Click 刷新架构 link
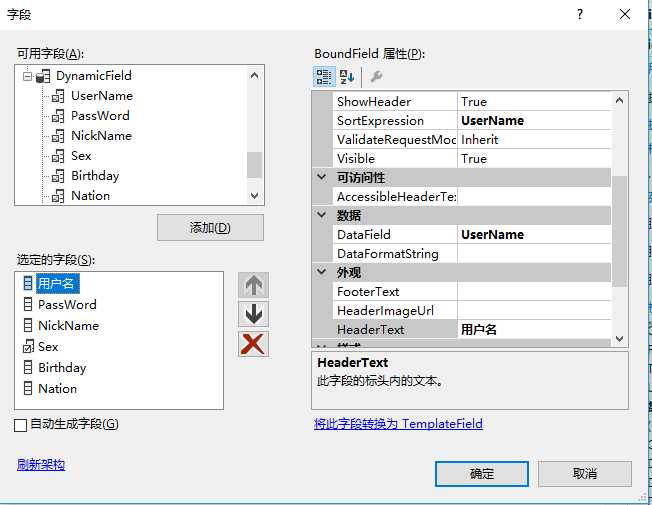The image size is (652, 505). pos(41,465)
